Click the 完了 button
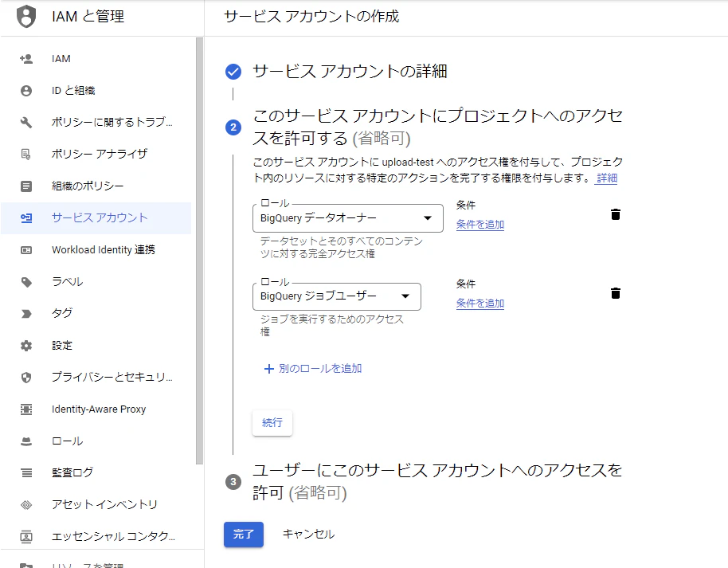 pyautogui.click(x=244, y=535)
